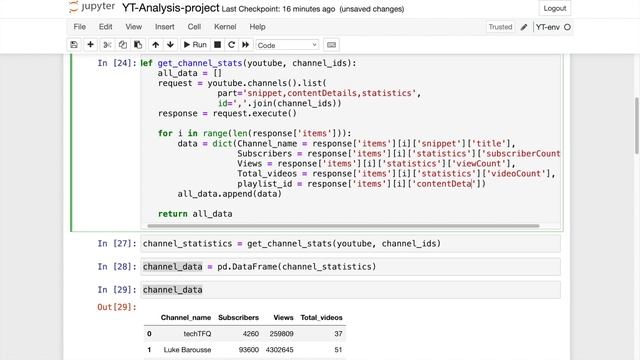This screenshot has height=360, width=640.
Task: Save and checkpoint the notebook
Action: point(74,45)
